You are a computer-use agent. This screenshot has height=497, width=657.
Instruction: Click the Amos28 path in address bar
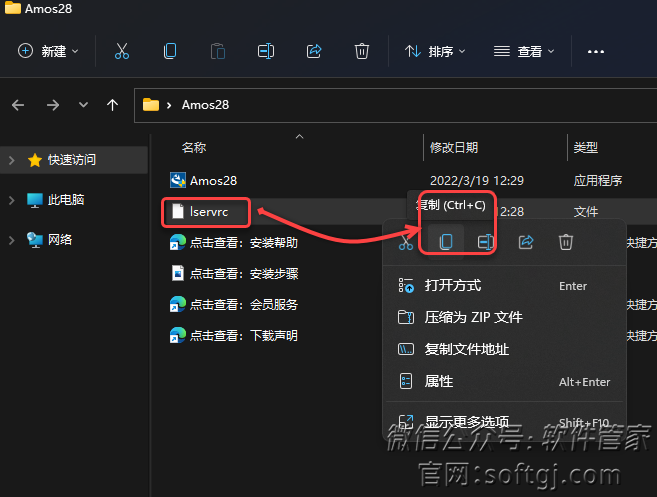[x=205, y=105]
